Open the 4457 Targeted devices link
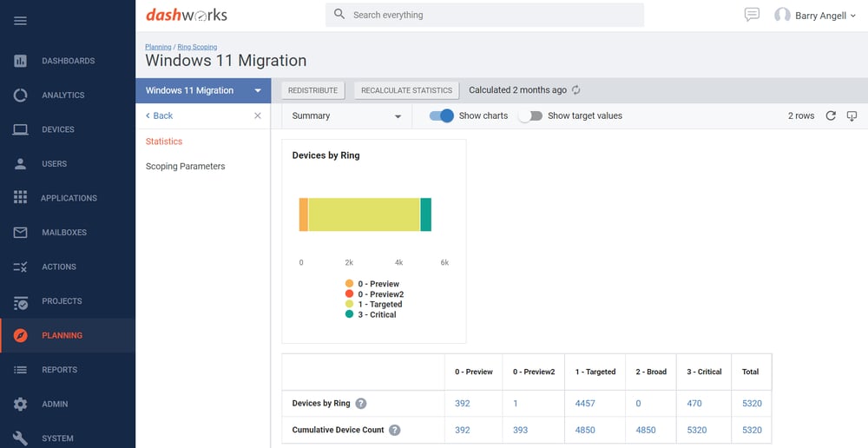The image size is (868, 448). click(x=585, y=404)
